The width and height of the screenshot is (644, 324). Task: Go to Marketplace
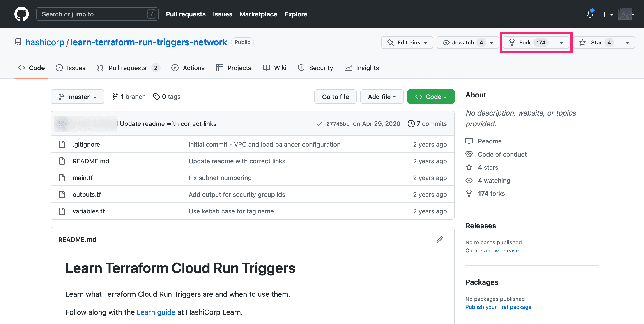(x=258, y=14)
